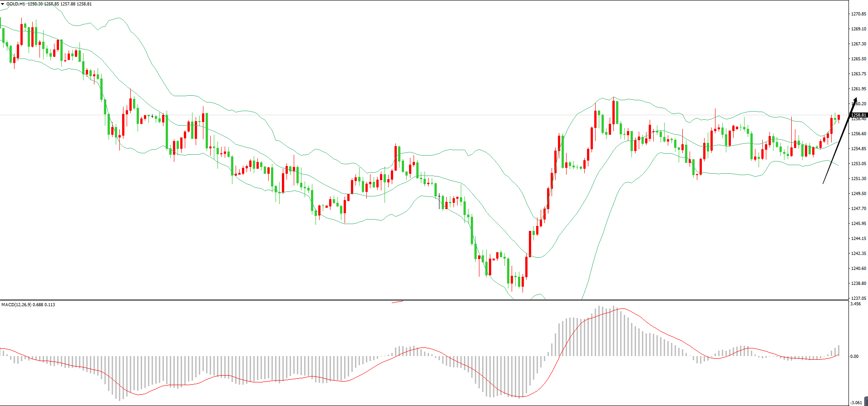This screenshot has height=406, width=868.
Task: Select the black trend arrow's arrowhead
Action: (x=855, y=101)
